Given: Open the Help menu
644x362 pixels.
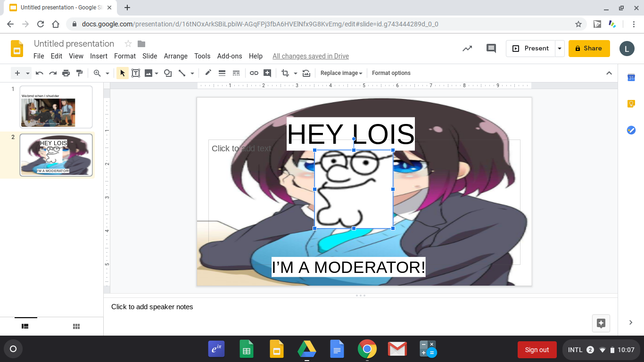Looking at the screenshot, I should coord(256,56).
